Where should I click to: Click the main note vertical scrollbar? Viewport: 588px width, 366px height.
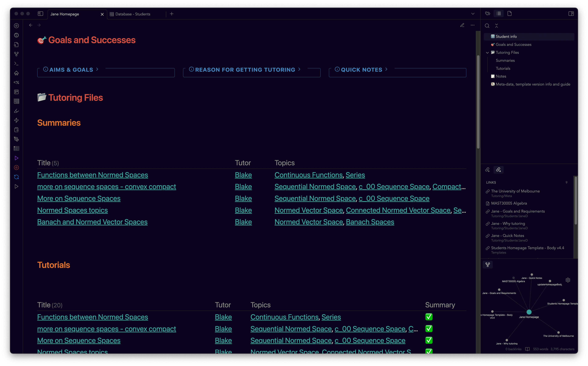(478, 102)
